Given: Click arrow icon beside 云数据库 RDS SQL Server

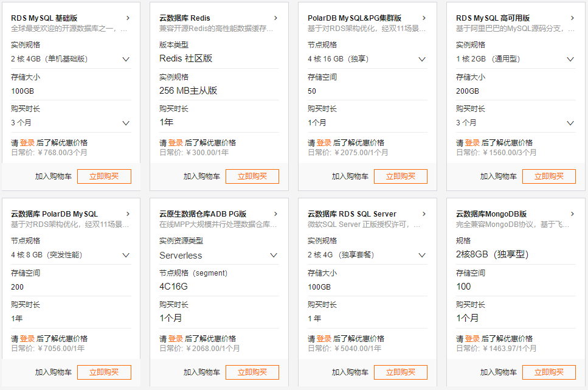Looking at the screenshot, I should click(424, 214).
